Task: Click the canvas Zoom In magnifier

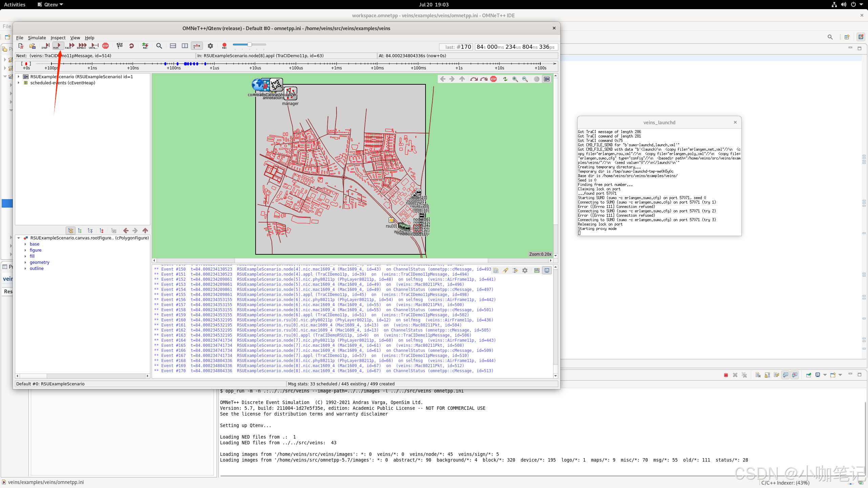Action: [x=515, y=79]
